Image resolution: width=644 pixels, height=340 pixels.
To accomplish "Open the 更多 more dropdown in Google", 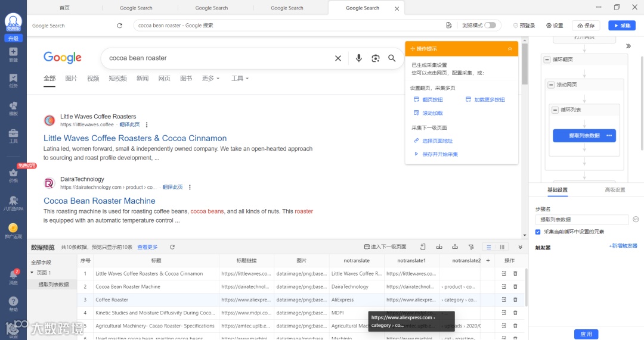I will [210, 79].
